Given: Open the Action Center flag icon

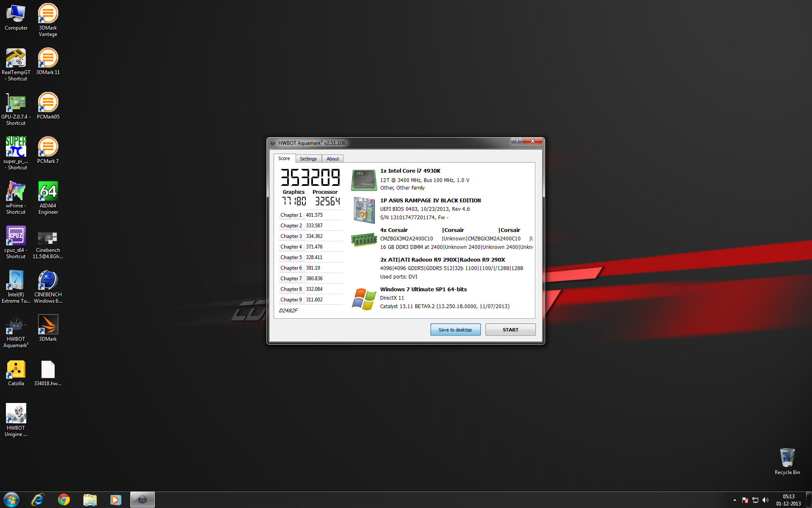Looking at the screenshot, I should point(745,500).
